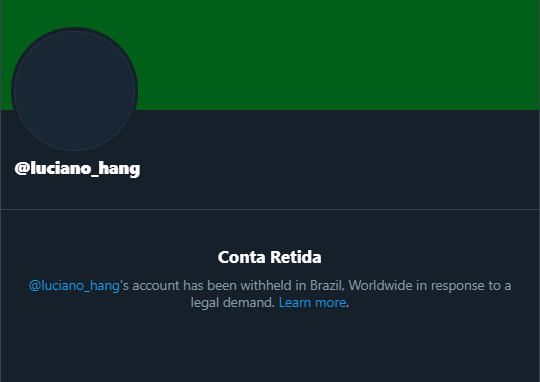This screenshot has width=540, height=382.
Task: Click the word more in Learn more
Action: 331,302
